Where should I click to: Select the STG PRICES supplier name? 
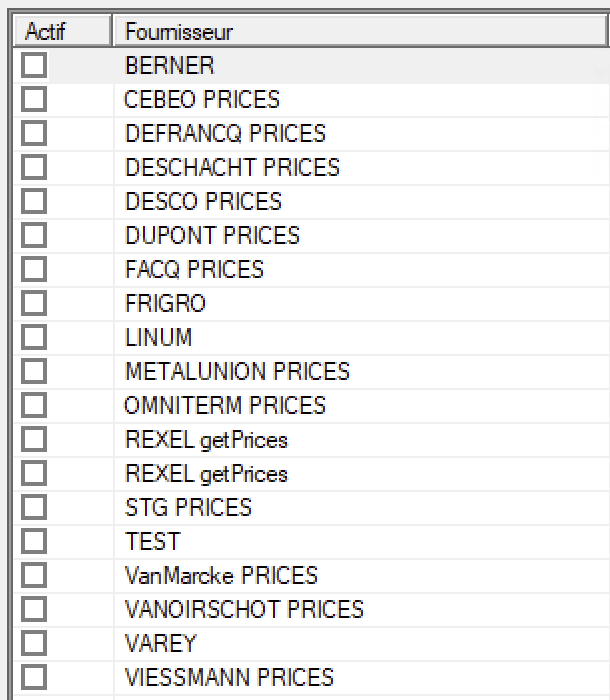coord(188,508)
